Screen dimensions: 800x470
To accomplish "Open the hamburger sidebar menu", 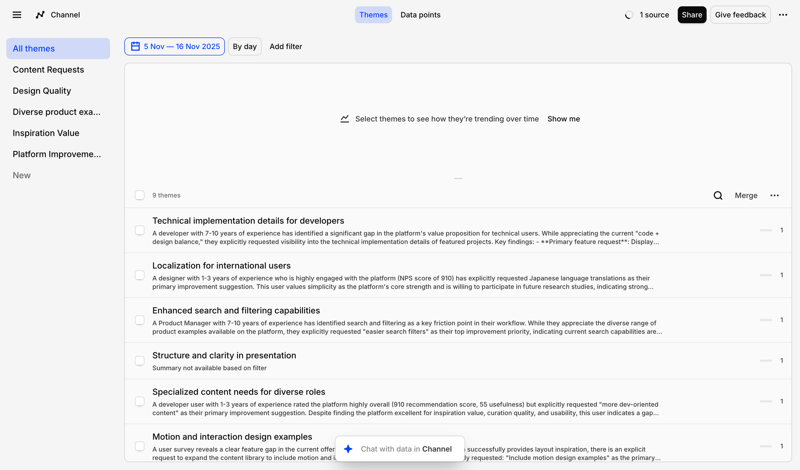I will pyautogui.click(x=17, y=15).
